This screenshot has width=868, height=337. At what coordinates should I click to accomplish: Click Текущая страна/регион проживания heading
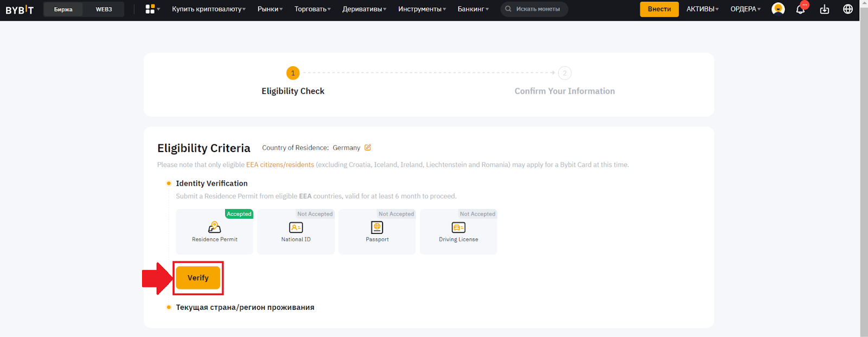245,307
